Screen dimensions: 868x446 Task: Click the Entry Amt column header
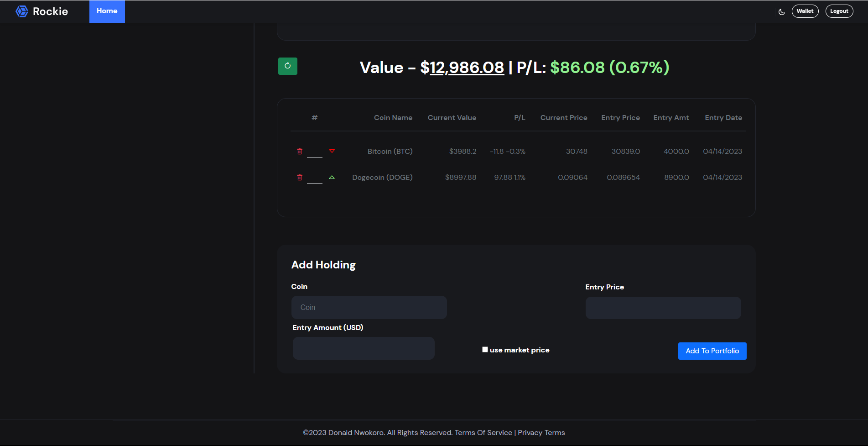pyautogui.click(x=671, y=118)
